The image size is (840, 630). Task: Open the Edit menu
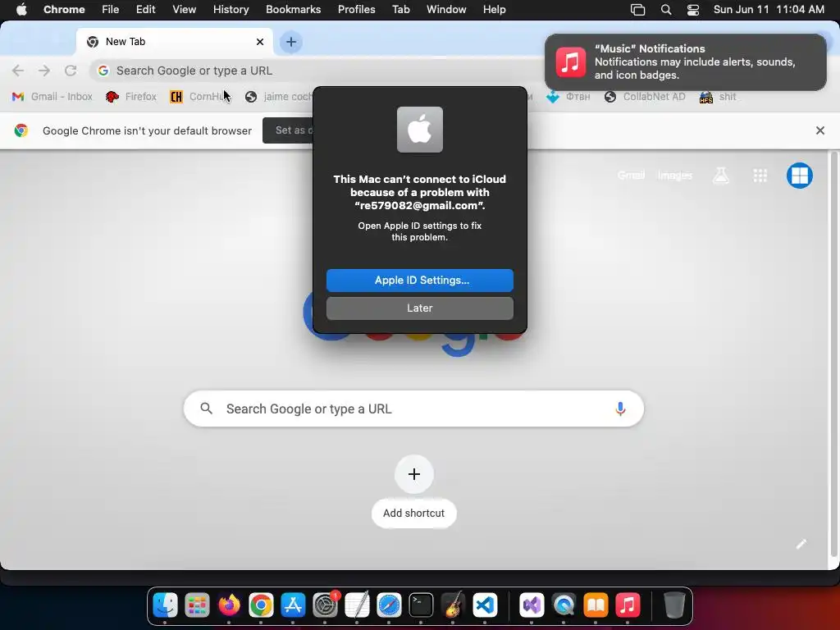(x=146, y=10)
